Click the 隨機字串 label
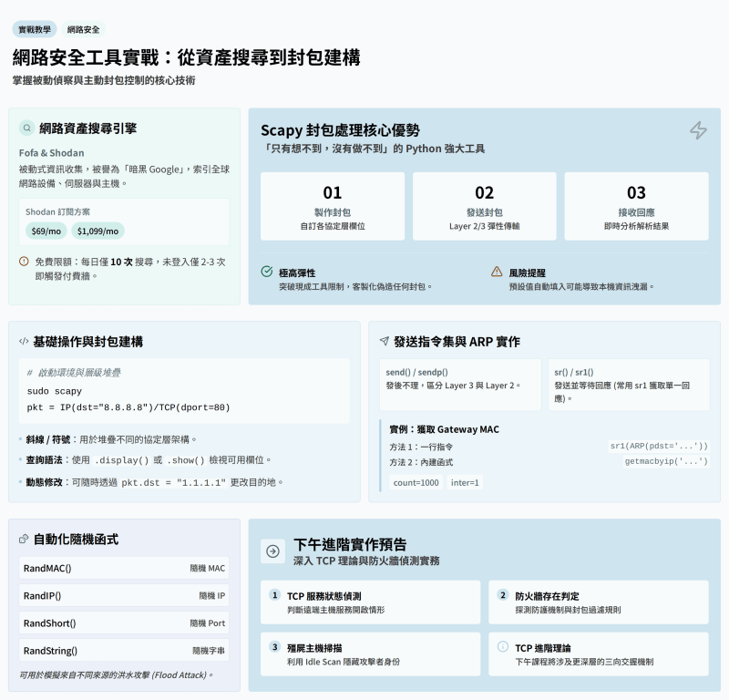Viewport: 729px width, 700px height. [209, 651]
